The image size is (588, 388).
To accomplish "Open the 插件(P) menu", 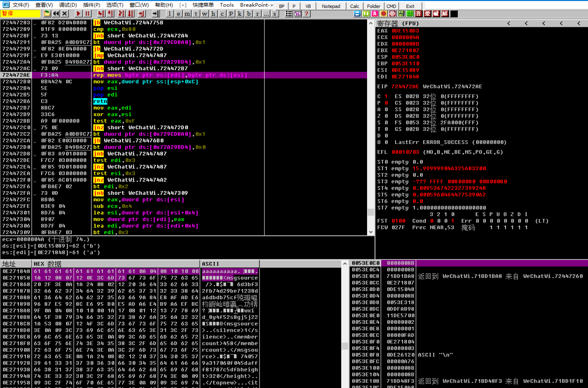I will (92, 5).
